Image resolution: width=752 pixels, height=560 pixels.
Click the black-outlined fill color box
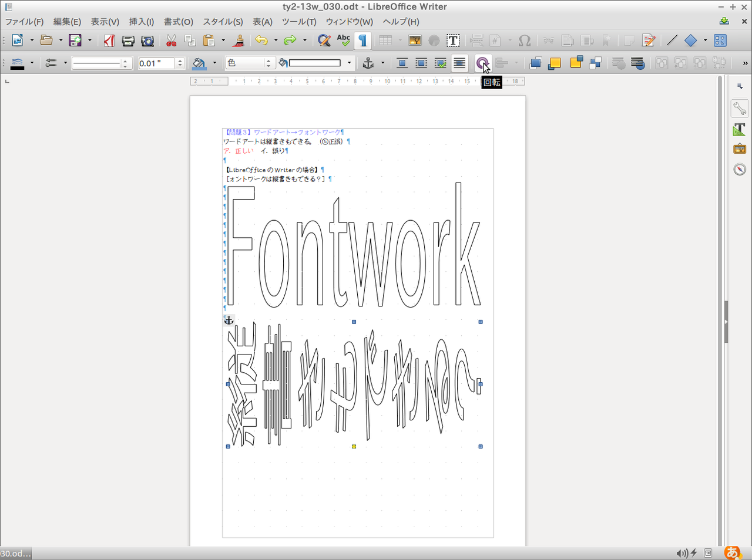315,63
